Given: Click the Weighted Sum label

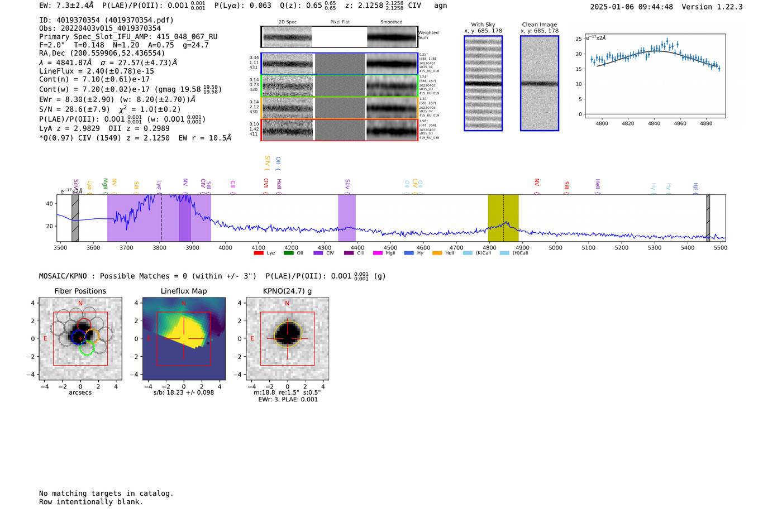Looking at the screenshot, I should [428, 35].
